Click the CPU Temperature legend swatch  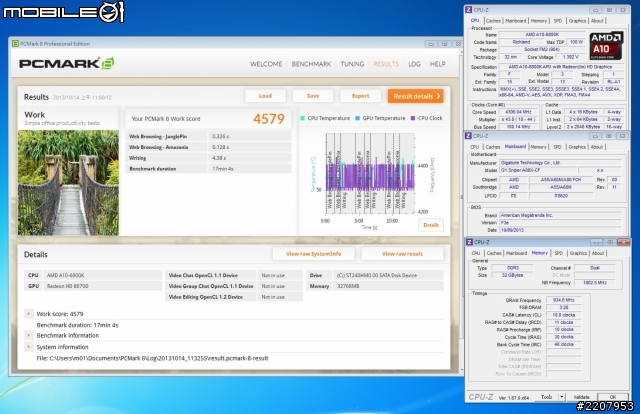pos(302,118)
